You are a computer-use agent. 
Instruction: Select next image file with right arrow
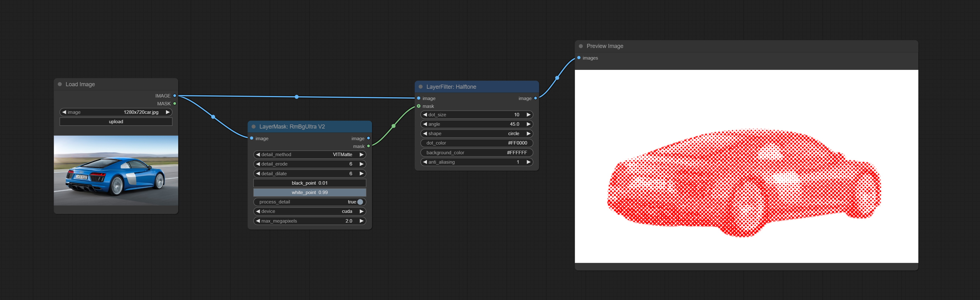[168, 112]
